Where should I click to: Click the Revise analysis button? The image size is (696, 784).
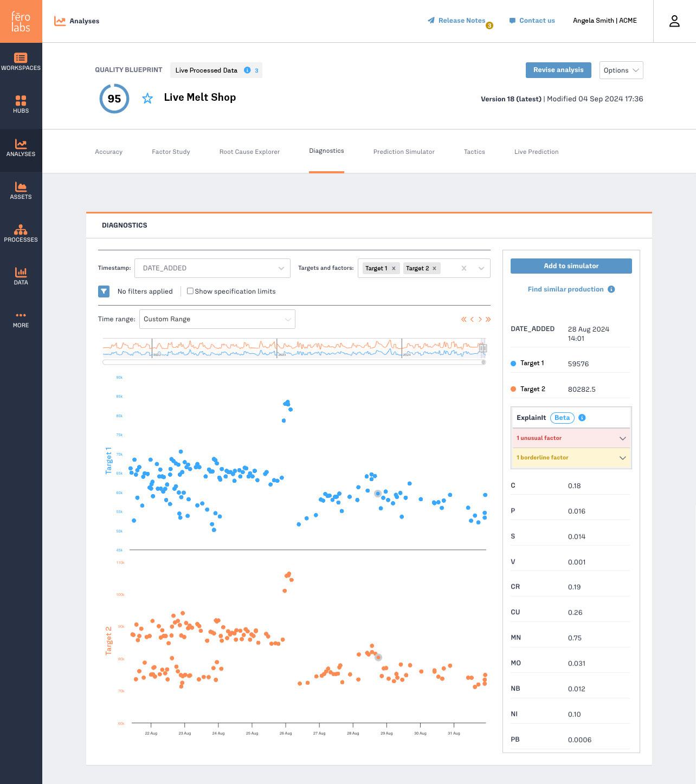click(558, 70)
